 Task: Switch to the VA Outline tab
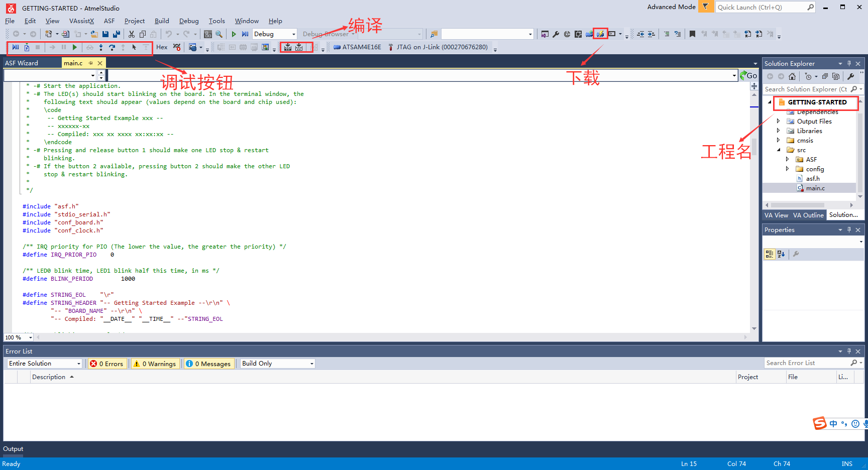pos(808,215)
